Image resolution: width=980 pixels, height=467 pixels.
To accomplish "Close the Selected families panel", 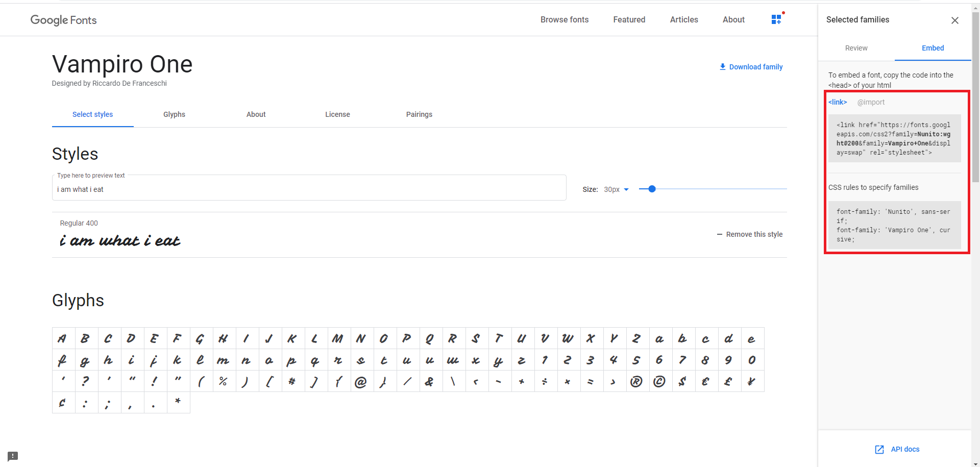I will pyautogui.click(x=955, y=20).
